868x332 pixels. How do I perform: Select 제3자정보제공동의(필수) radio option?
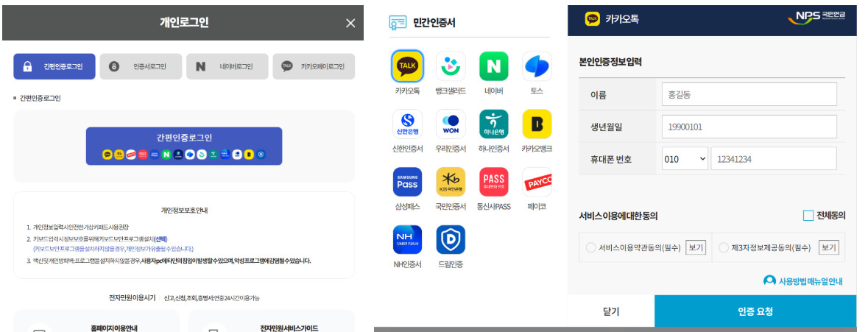click(724, 248)
